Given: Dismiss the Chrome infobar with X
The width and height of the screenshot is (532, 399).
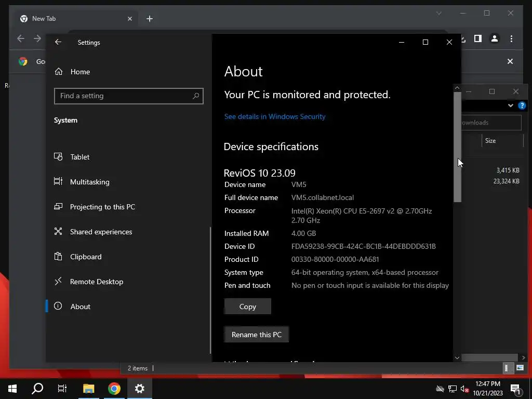Looking at the screenshot, I should 510,61.
